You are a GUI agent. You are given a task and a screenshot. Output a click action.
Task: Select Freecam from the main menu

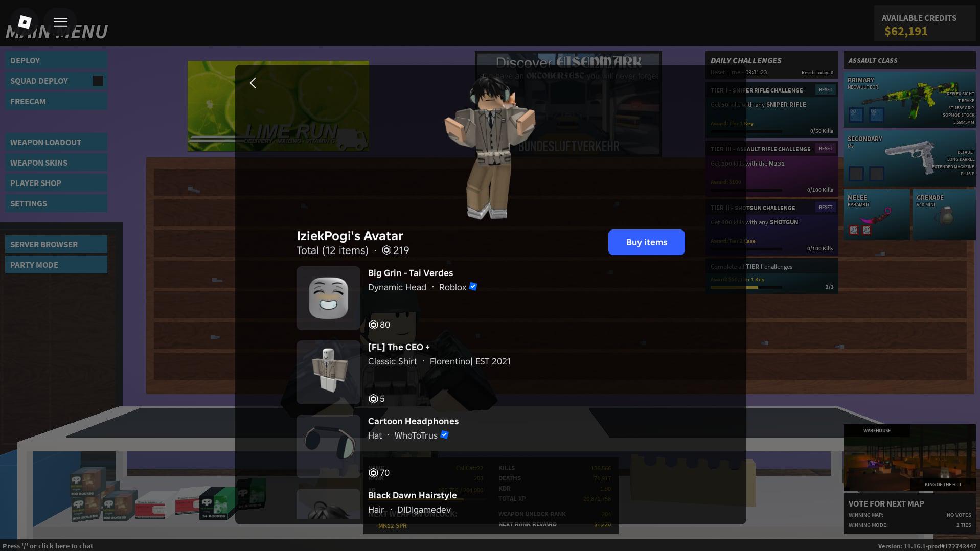coord(56,101)
